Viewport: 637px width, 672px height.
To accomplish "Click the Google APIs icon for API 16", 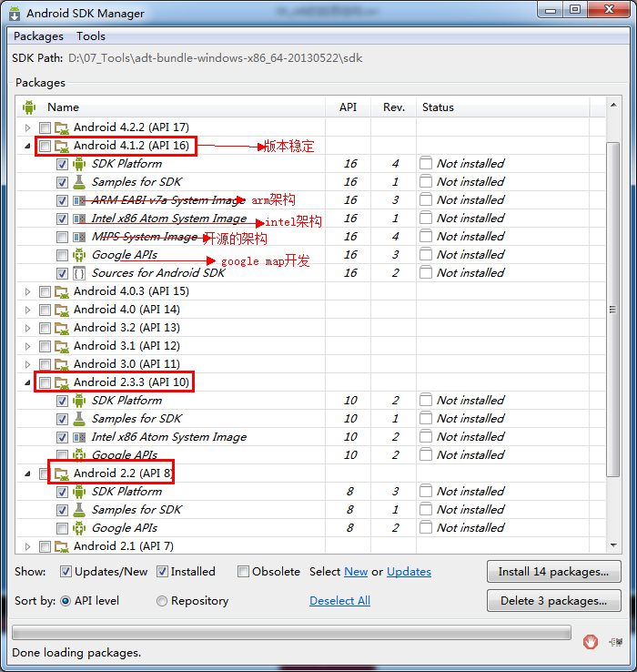I will tap(79, 255).
